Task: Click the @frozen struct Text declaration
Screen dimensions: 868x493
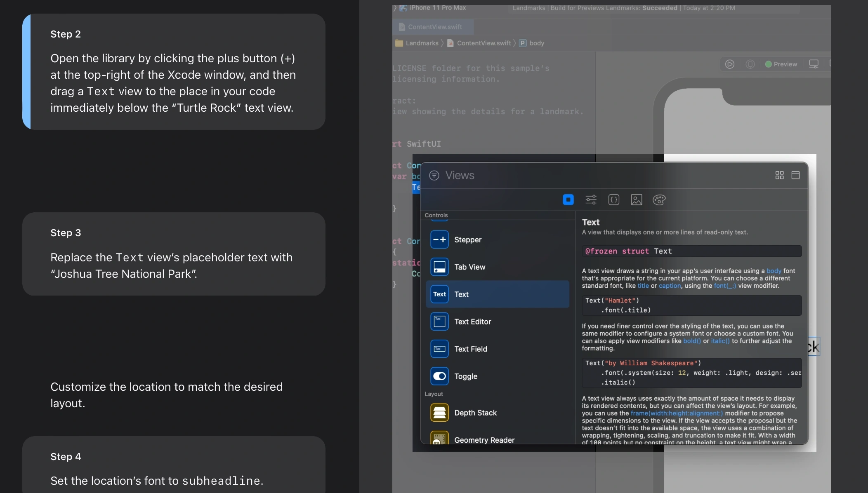Action: point(691,251)
